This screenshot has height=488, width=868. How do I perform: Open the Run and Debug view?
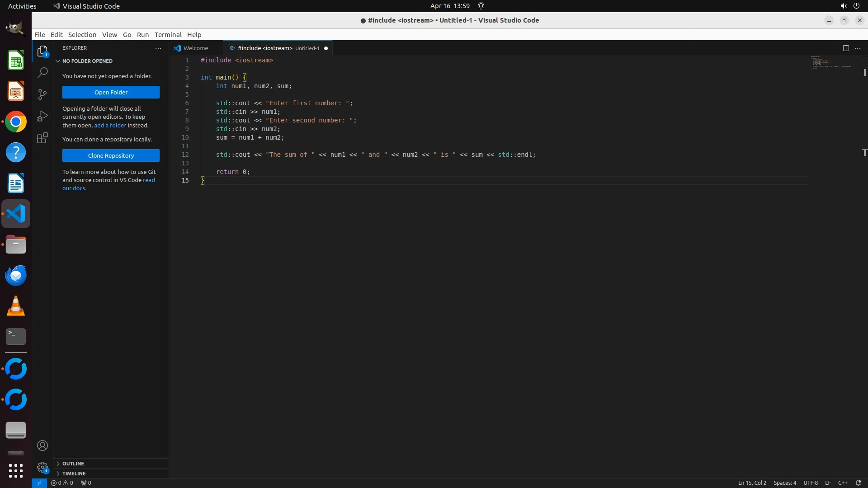[42, 116]
